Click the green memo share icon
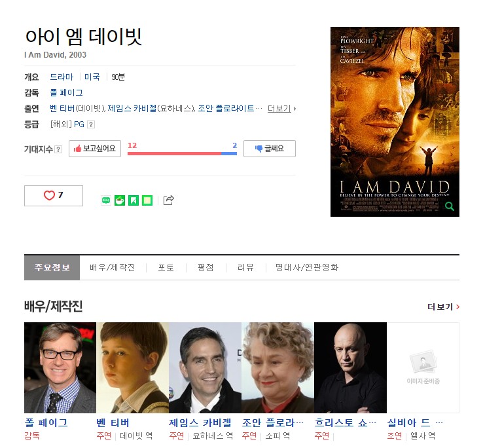The width and height of the screenshot is (483, 448). pos(147,200)
